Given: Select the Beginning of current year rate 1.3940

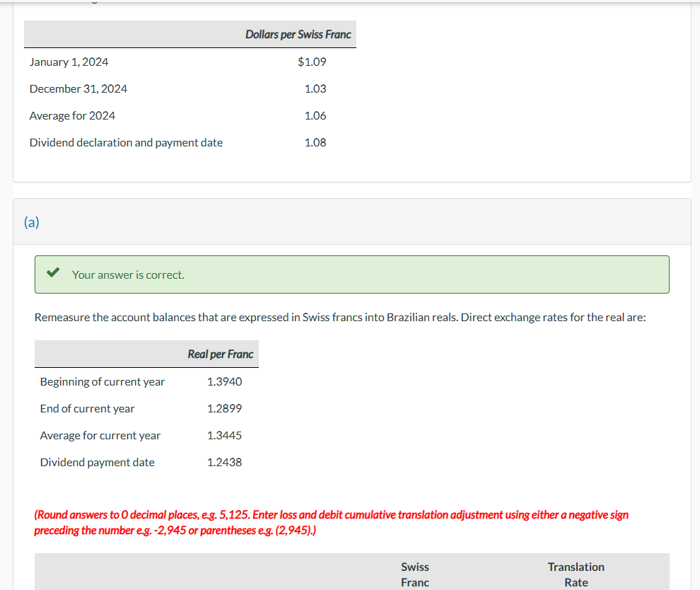Looking at the screenshot, I should coord(224,381).
